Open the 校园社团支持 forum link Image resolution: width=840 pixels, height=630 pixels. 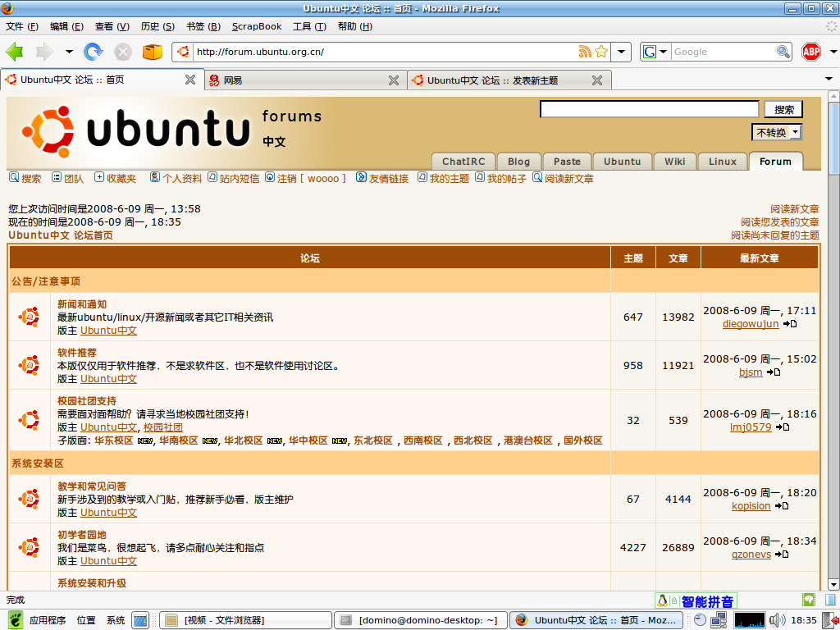87,400
